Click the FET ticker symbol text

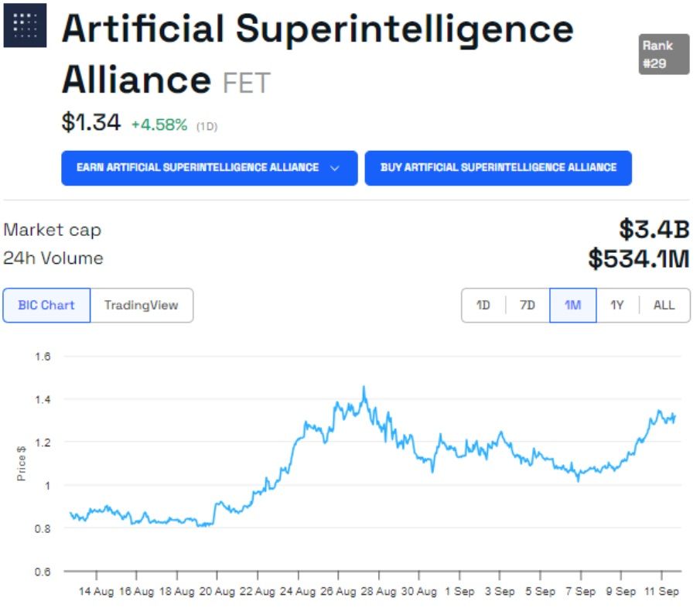click(246, 82)
